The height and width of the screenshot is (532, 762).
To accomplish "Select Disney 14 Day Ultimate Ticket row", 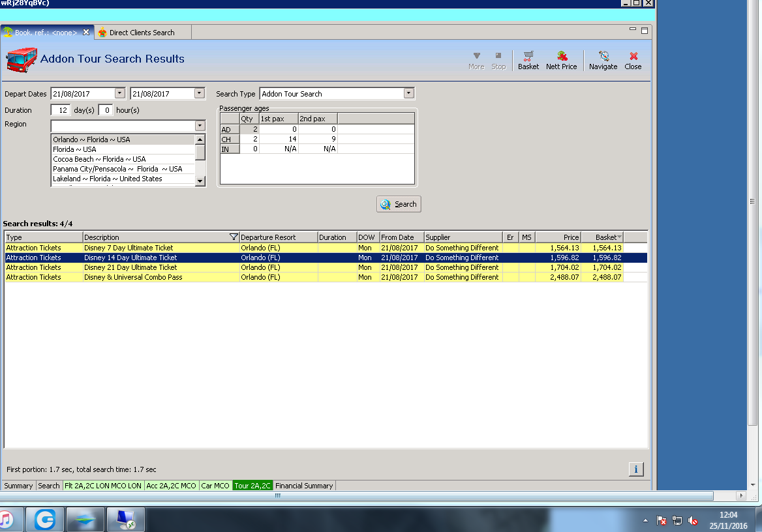I will pos(326,258).
